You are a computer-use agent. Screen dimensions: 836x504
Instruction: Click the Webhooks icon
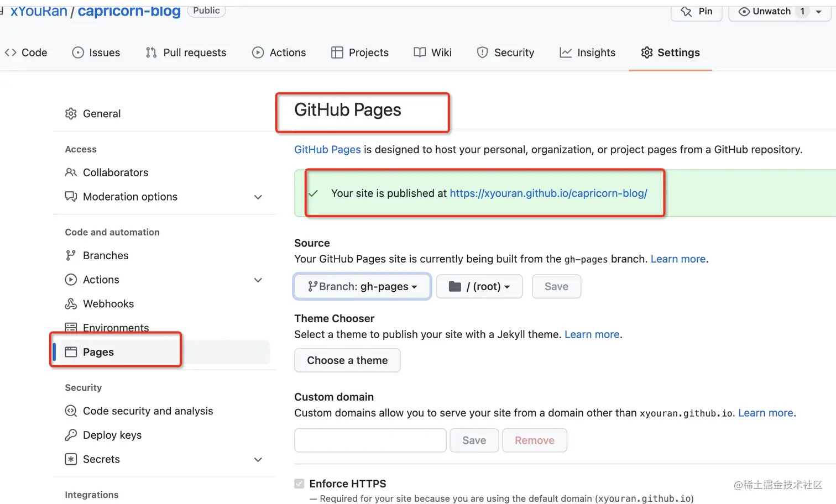(71, 304)
